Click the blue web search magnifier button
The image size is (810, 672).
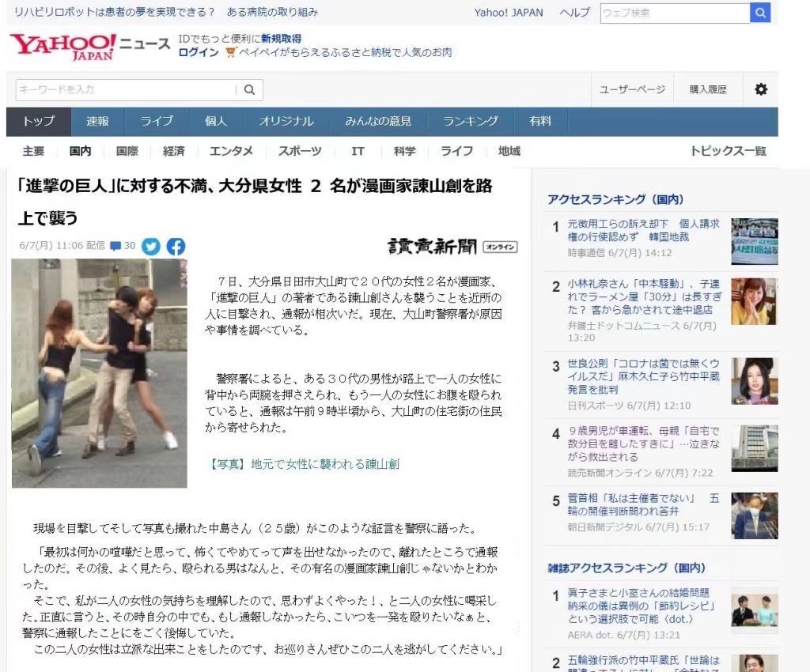pyautogui.click(x=760, y=13)
